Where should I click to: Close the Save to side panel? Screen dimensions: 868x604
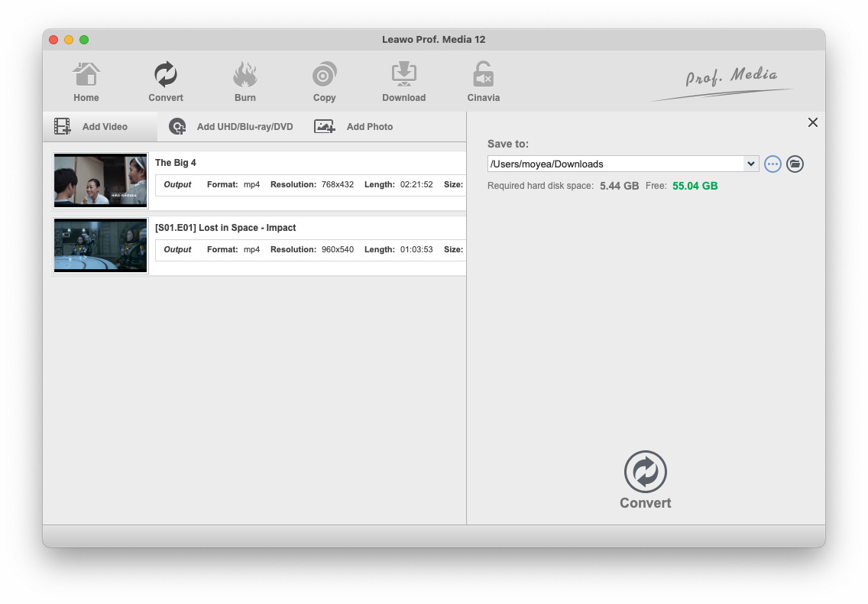pyautogui.click(x=813, y=122)
